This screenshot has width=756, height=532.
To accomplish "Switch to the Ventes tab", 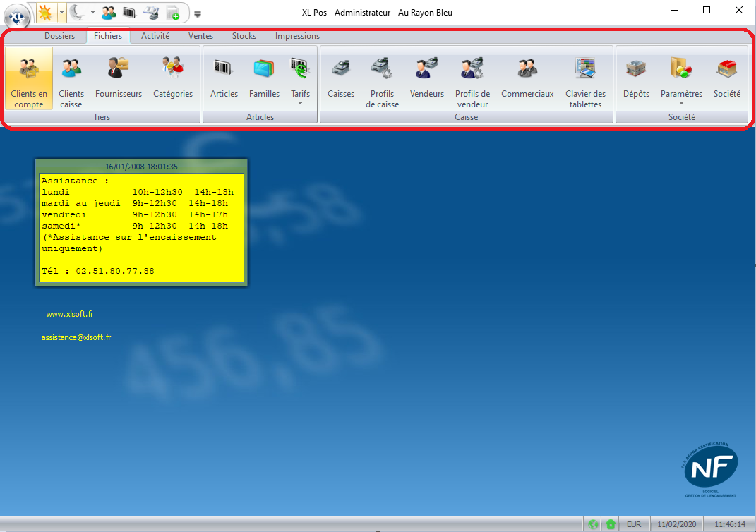I will click(200, 36).
